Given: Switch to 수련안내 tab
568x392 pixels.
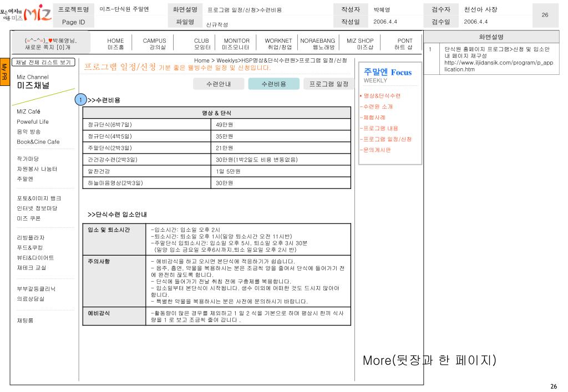Looking at the screenshot, I should coord(219,84).
